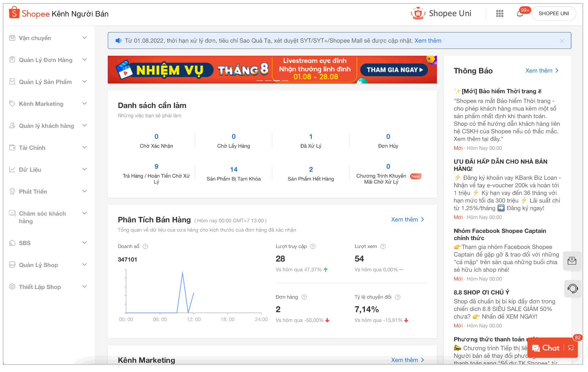Click THAM GIA NGAY banner button
Viewport: 588px width, 372px height.
[394, 70]
